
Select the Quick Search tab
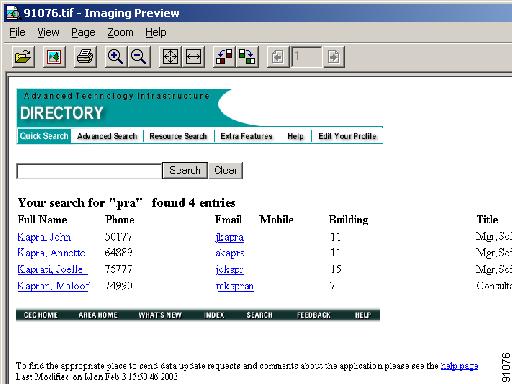(x=44, y=136)
